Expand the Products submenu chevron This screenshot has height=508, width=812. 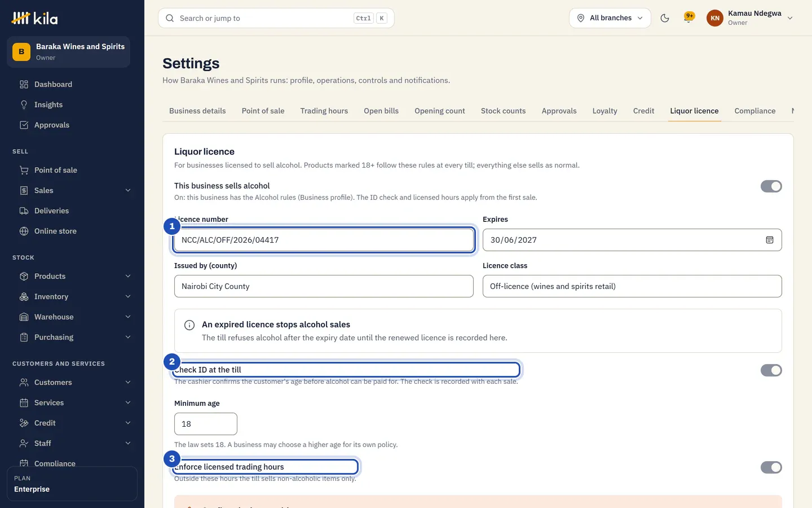[x=128, y=277]
